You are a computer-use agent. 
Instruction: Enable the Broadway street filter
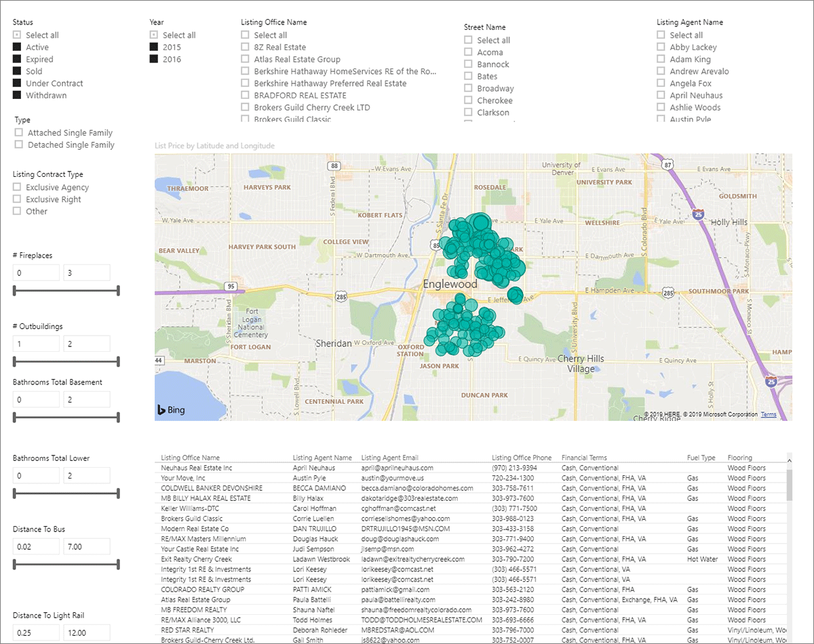coord(469,89)
